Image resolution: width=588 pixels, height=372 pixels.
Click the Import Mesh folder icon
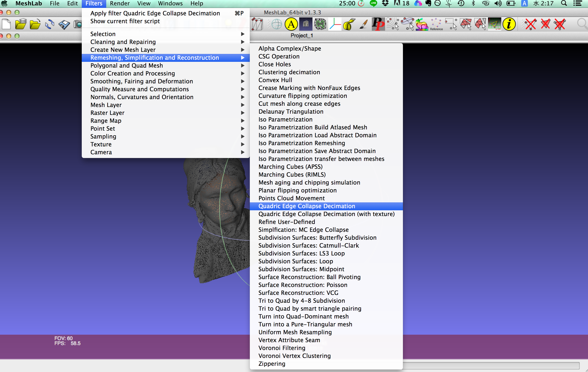35,24
